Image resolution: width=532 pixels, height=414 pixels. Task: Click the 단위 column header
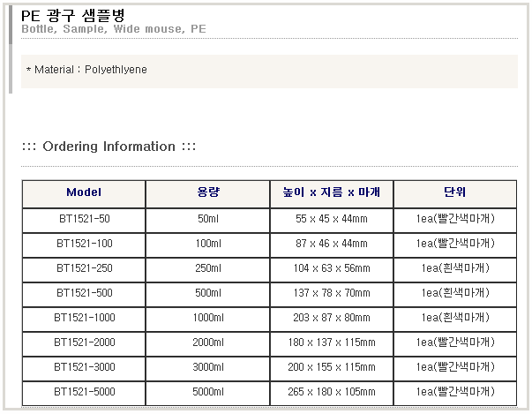click(x=454, y=192)
